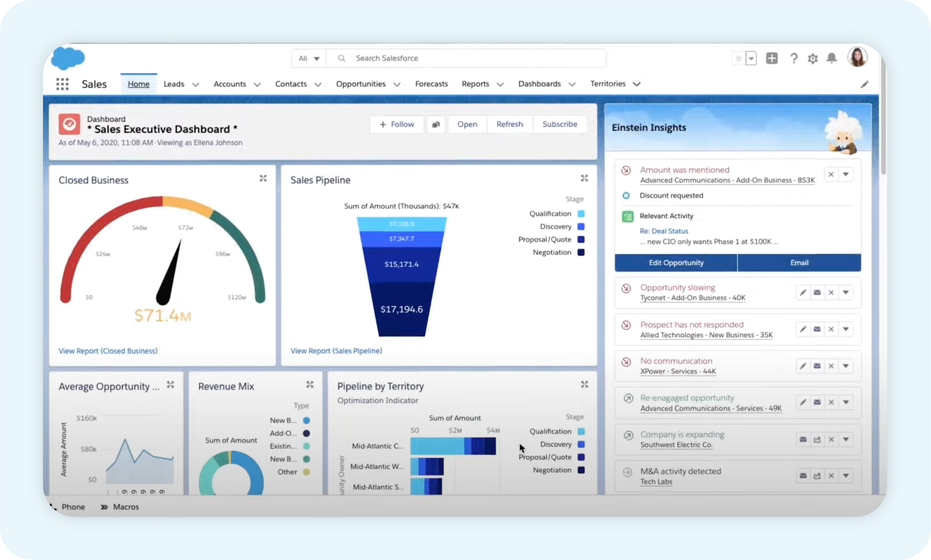
Task: Expand the Pipeline by Territory chart
Action: pyautogui.click(x=585, y=385)
